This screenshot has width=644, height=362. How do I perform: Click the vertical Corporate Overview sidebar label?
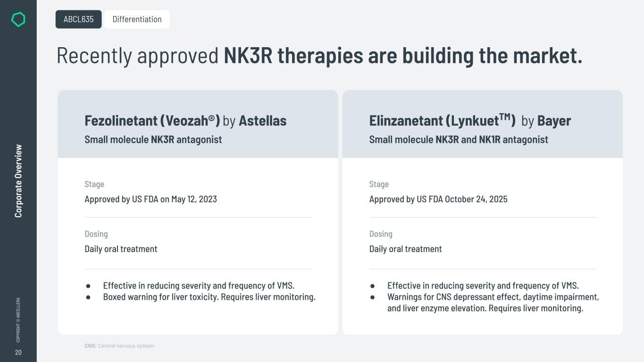tap(18, 181)
